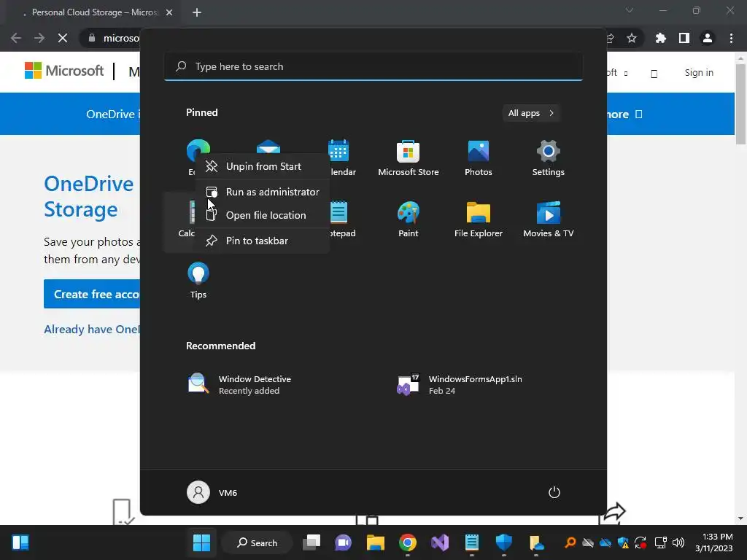
Task: Open Movies & TV app
Action: [549, 219]
